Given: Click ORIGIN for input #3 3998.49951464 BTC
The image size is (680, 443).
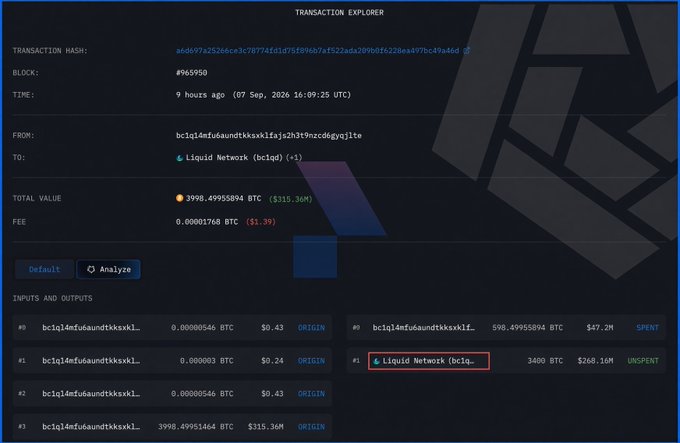Looking at the screenshot, I should [311, 427].
